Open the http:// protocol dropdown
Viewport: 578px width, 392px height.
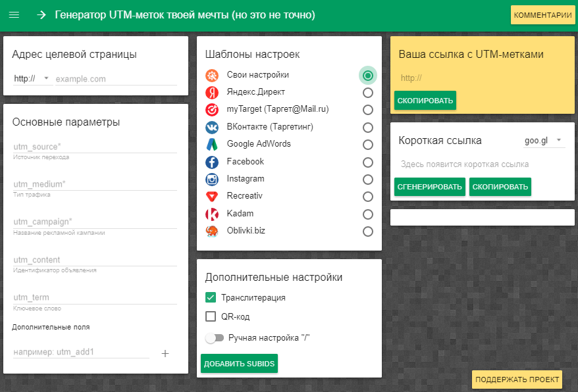(x=33, y=78)
